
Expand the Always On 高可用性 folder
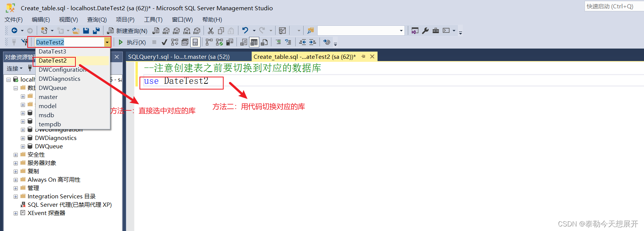(x=16, y=180)
